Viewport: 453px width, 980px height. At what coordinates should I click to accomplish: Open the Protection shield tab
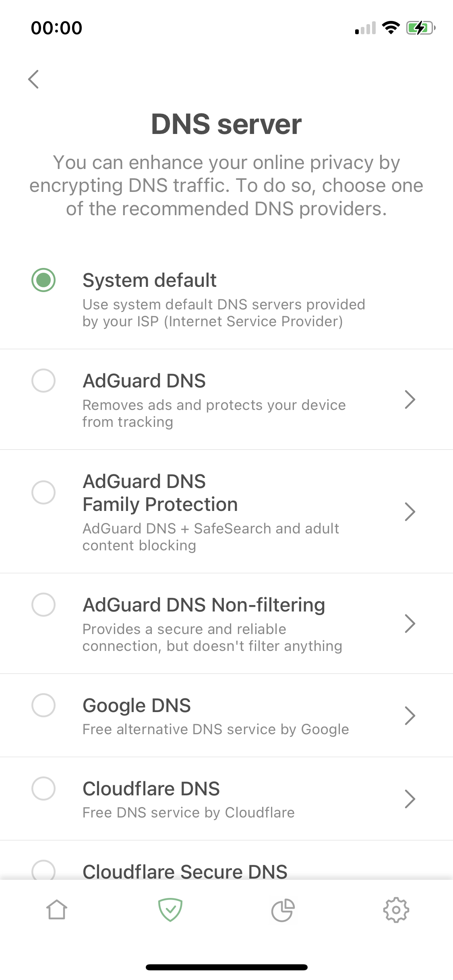tap(170, 910)
